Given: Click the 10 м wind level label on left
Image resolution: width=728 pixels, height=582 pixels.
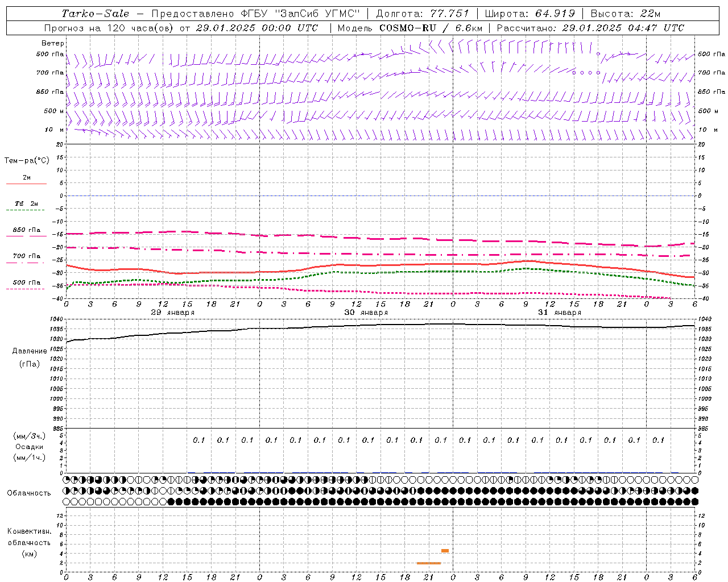Looking at the screenshot, I should click(55, 130).
